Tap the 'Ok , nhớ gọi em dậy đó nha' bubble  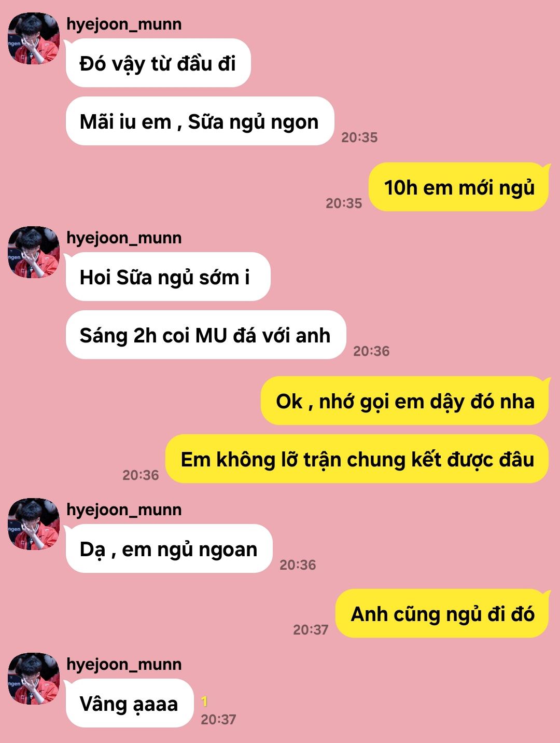point(405,401)
